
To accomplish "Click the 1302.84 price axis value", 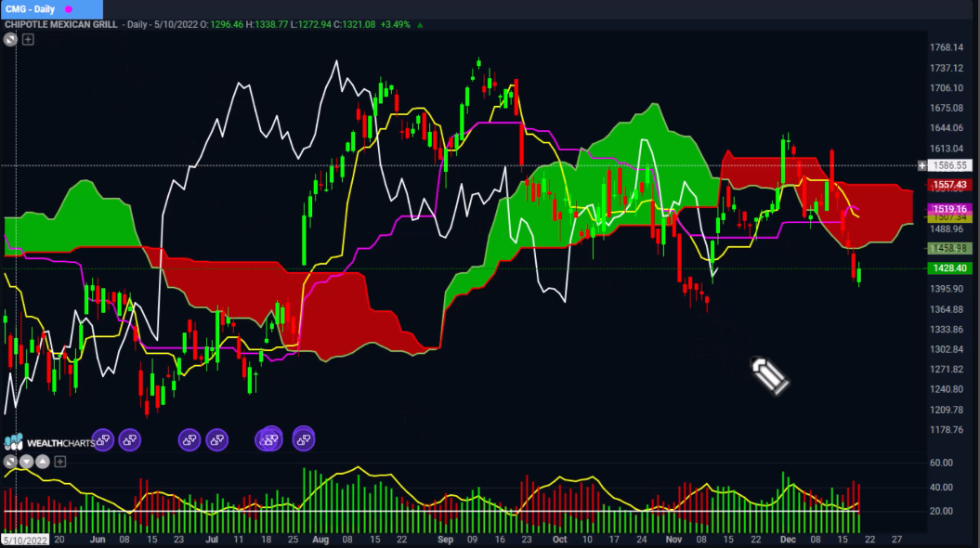I will [947, 349].
